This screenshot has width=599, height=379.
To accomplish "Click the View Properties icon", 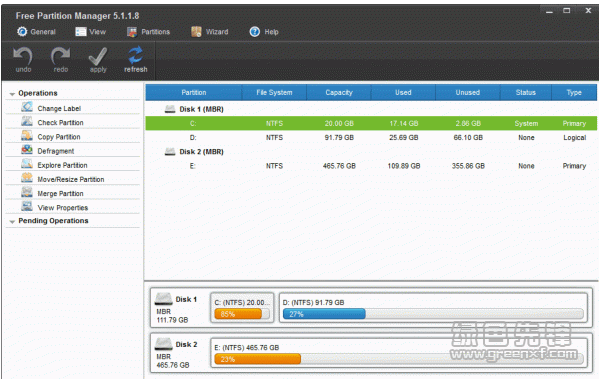I will pos(27,206).
